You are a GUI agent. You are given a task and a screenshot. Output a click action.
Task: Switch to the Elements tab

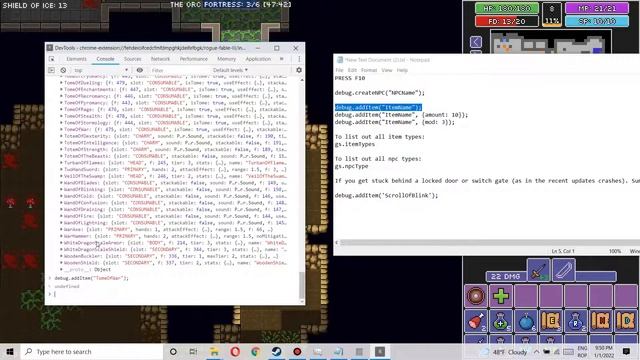point(77,59)
